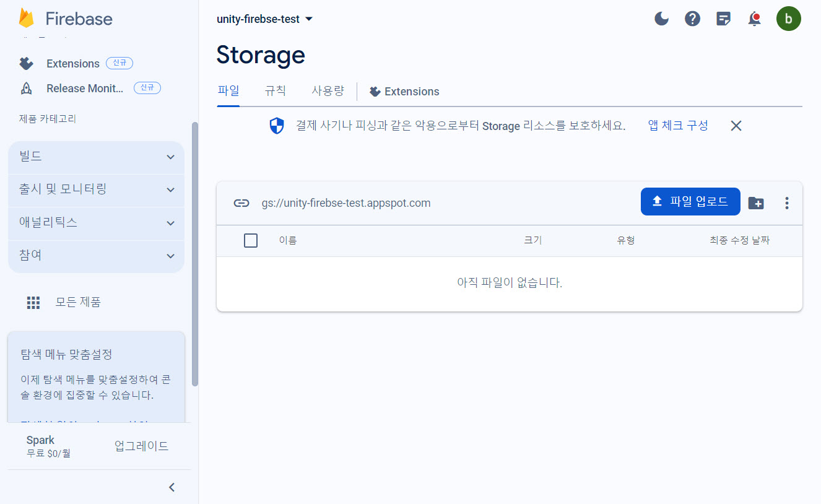Open the help question mark icon
This screenshot has height=504, width=821.
[692, 19]
